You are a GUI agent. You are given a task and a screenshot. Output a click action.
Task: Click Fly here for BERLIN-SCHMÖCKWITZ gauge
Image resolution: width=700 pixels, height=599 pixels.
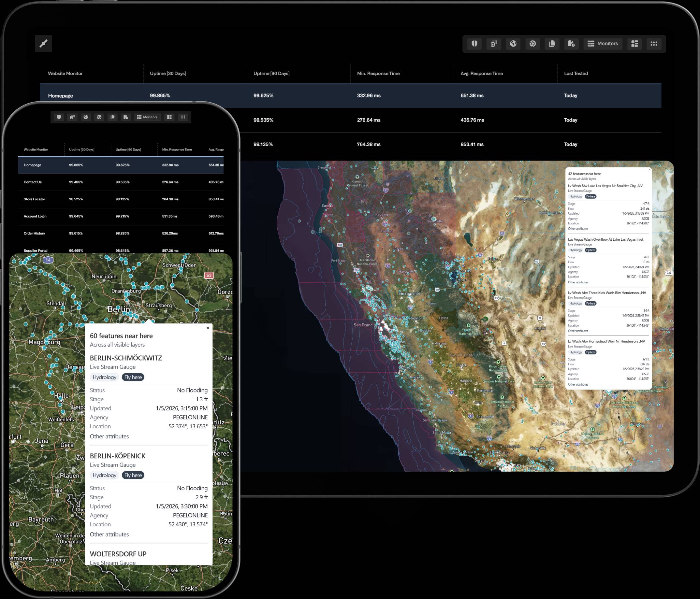click(x=133, y=377)
